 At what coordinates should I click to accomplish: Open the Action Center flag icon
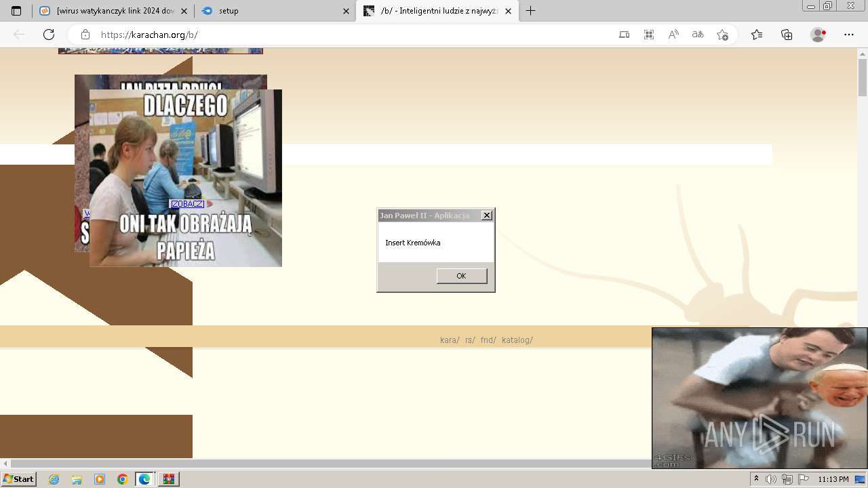804,479
